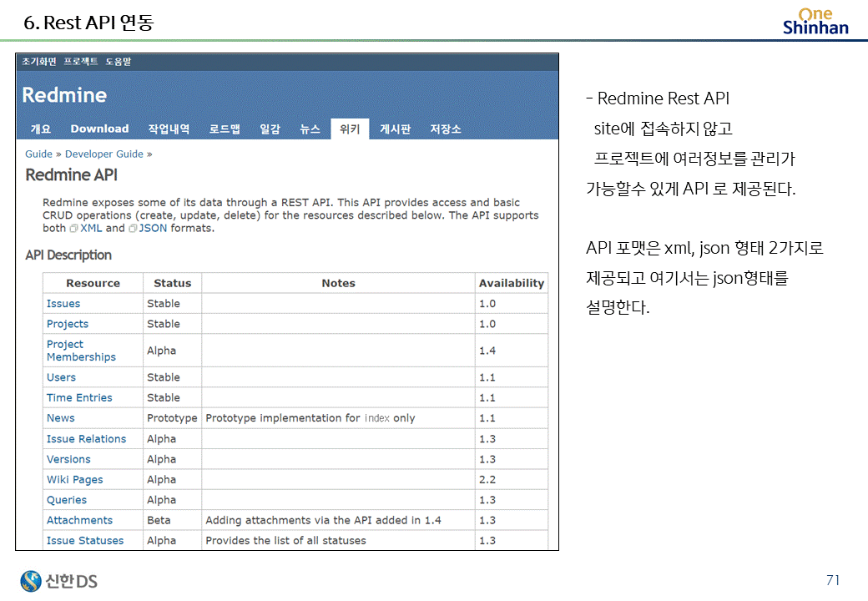Screen dimensions: 868x601
Task: Open the 프로젝트 top menu link
Action: [81, 62]
